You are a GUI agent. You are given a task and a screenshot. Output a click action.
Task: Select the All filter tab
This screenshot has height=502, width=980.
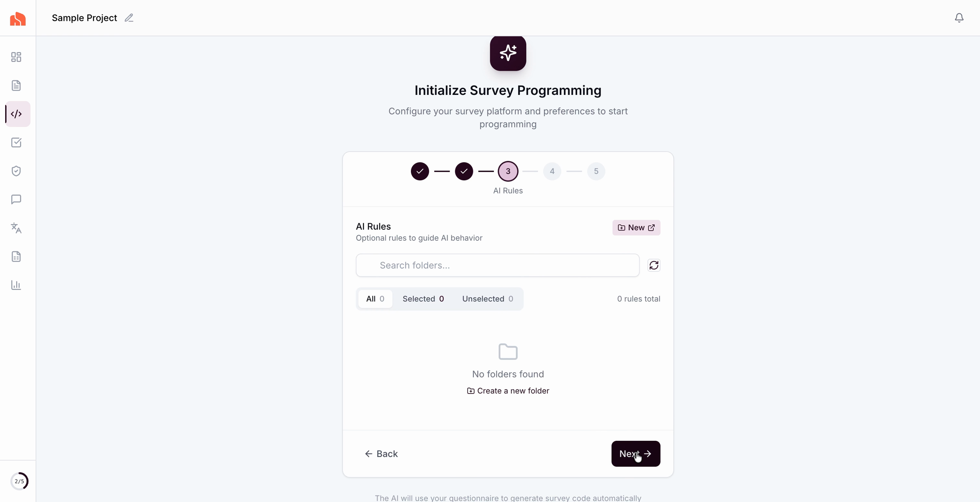click(375, 299)
